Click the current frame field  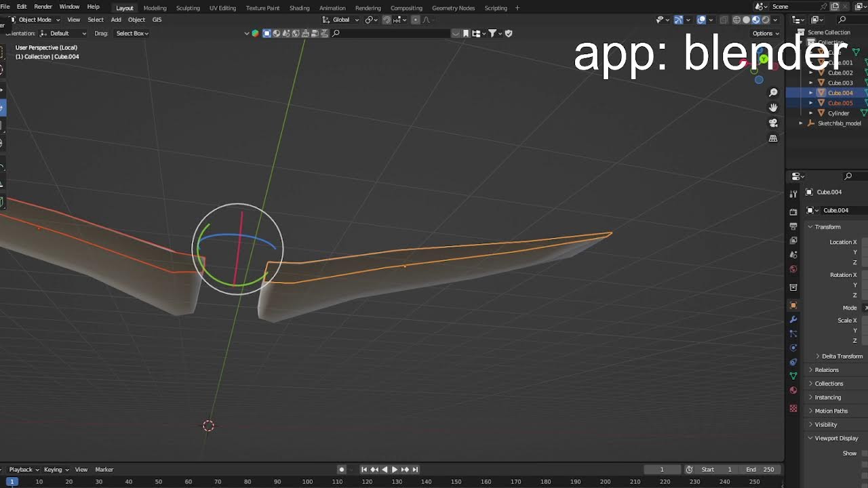(663, 470)
